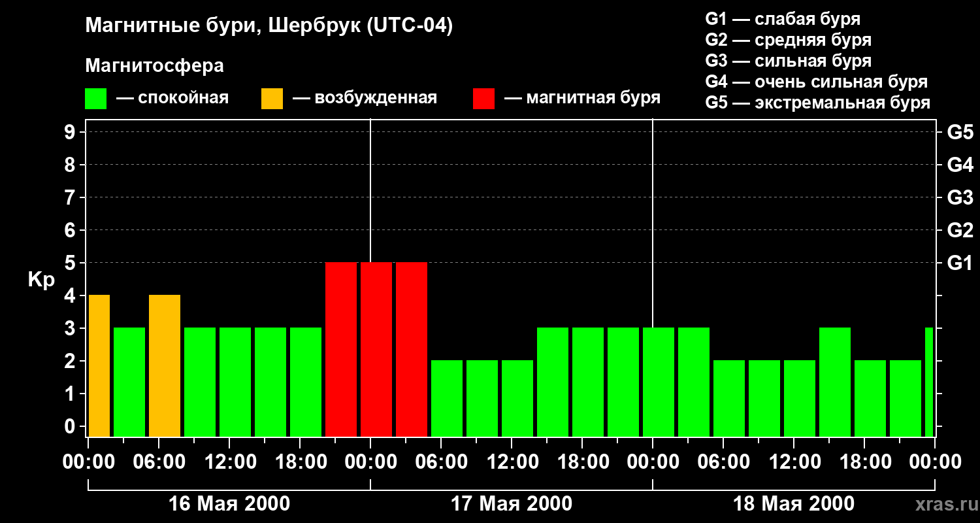Click the rightmost of three red bars

pyautogui.click(x=412, y=350)
